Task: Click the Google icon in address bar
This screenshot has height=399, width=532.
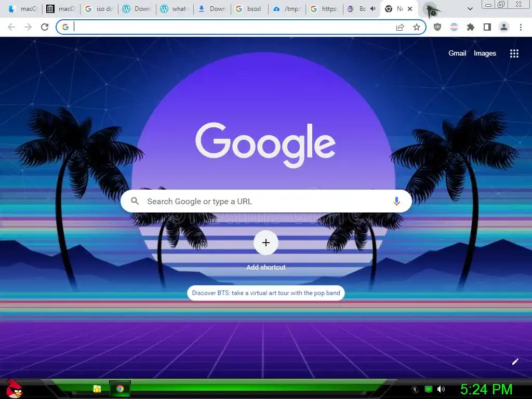Action: [x=65, y=27]
